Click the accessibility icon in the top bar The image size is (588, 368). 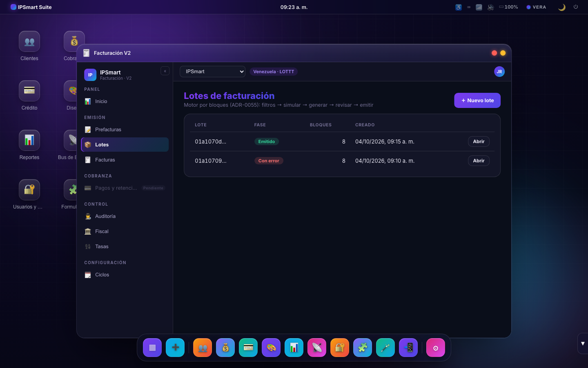tap(459, 7)
